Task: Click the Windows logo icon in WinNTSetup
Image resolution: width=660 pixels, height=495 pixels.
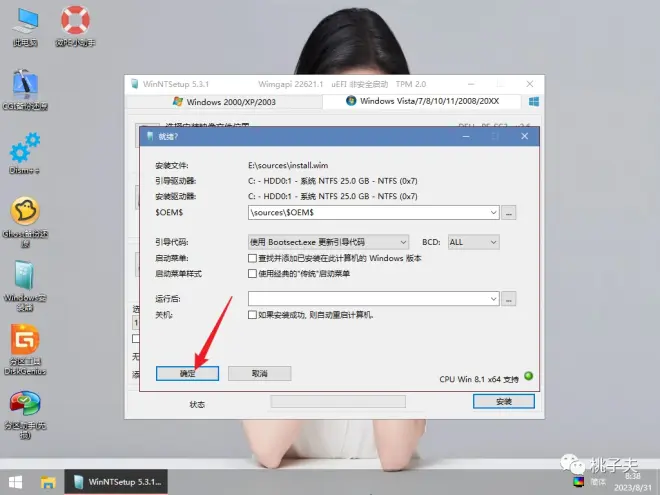Action: [x=534, y=101]
